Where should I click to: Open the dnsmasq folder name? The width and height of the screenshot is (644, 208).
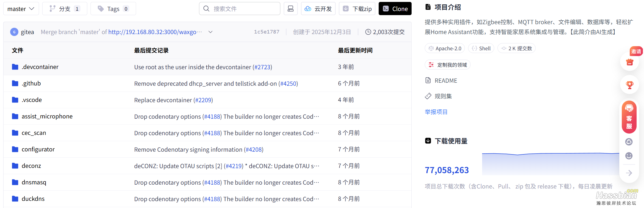click(x=34, y=182)
